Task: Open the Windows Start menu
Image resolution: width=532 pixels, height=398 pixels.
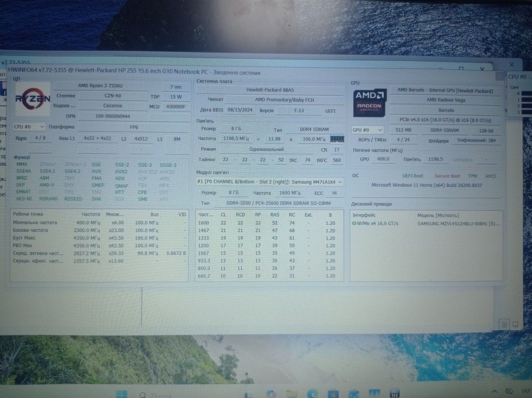Action: [x=122, y=394]
